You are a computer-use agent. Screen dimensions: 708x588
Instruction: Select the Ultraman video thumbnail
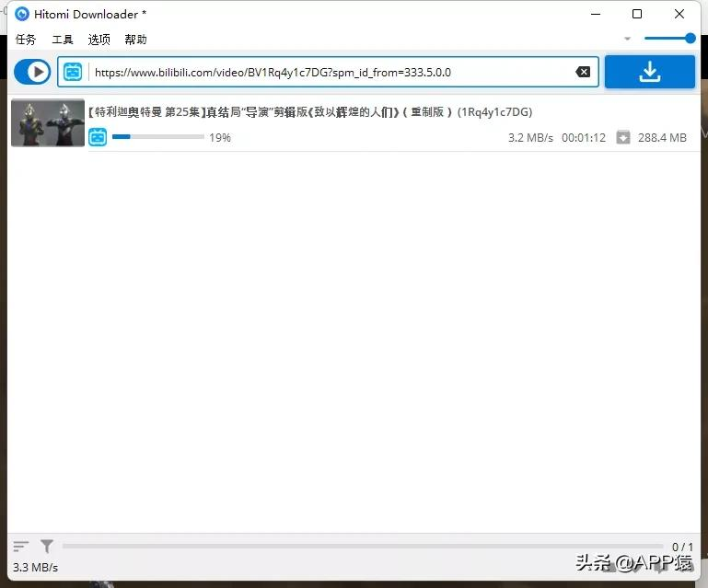point(48,122)
